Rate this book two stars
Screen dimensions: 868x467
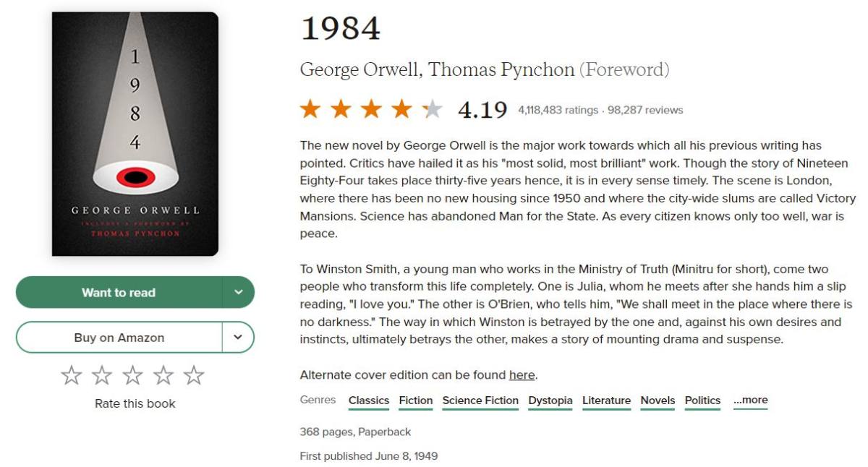102,375
